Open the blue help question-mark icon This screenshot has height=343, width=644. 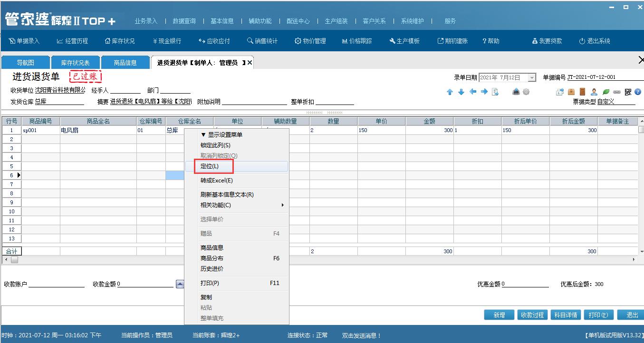point(637,91)
